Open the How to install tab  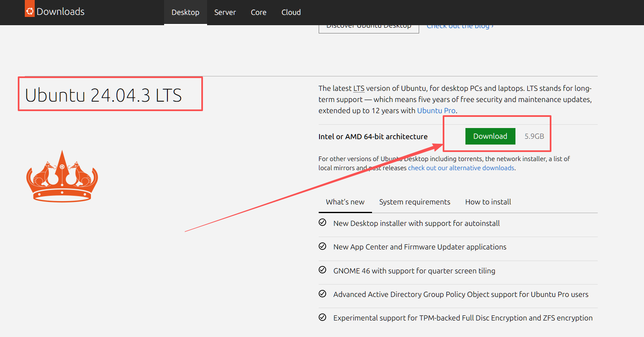488,202
